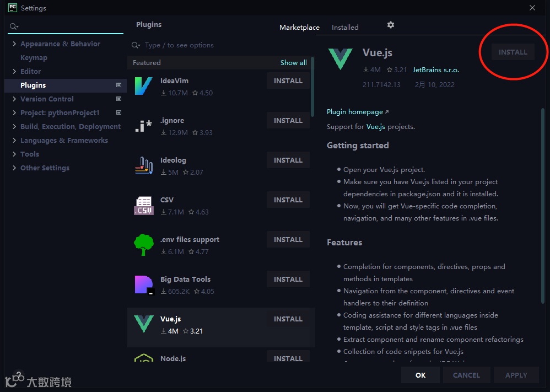
Task: Click the large Vue.js logo in details
Action: click(340, 59)
